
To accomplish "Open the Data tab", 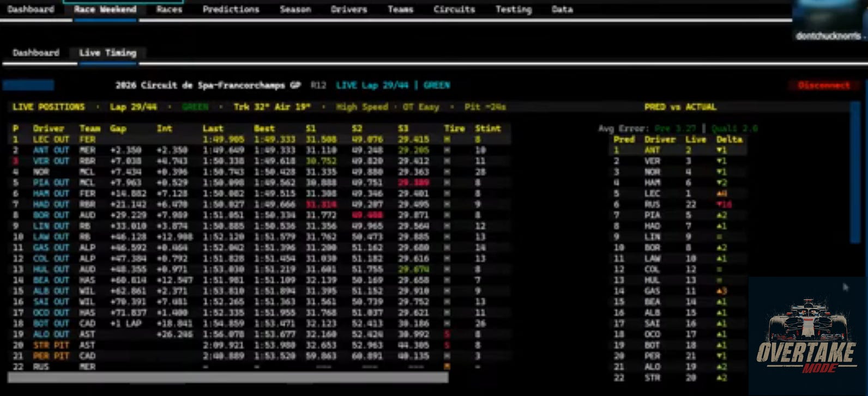I will [x=562, y=9].
